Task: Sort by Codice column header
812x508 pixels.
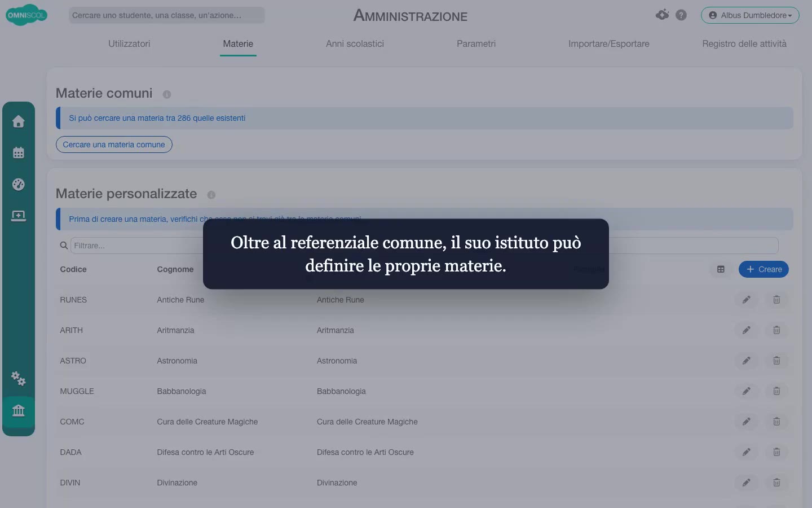Action: tap(73, 269)
